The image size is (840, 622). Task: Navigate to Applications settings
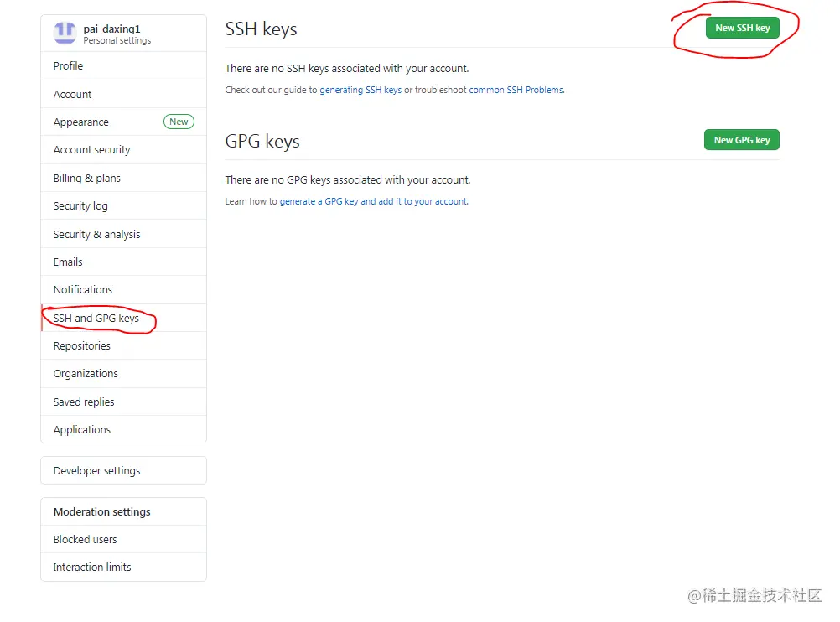[124, 430]
